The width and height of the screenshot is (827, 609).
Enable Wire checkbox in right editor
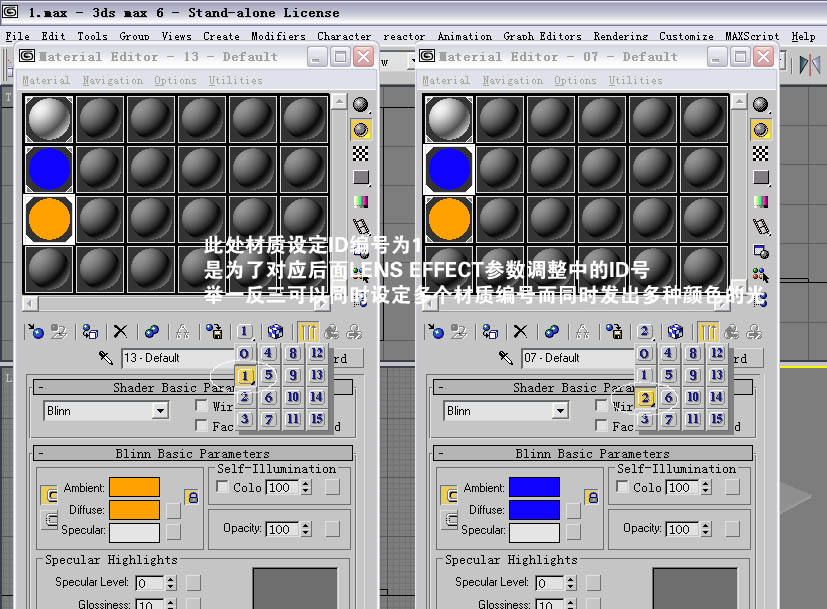[601, 405]
